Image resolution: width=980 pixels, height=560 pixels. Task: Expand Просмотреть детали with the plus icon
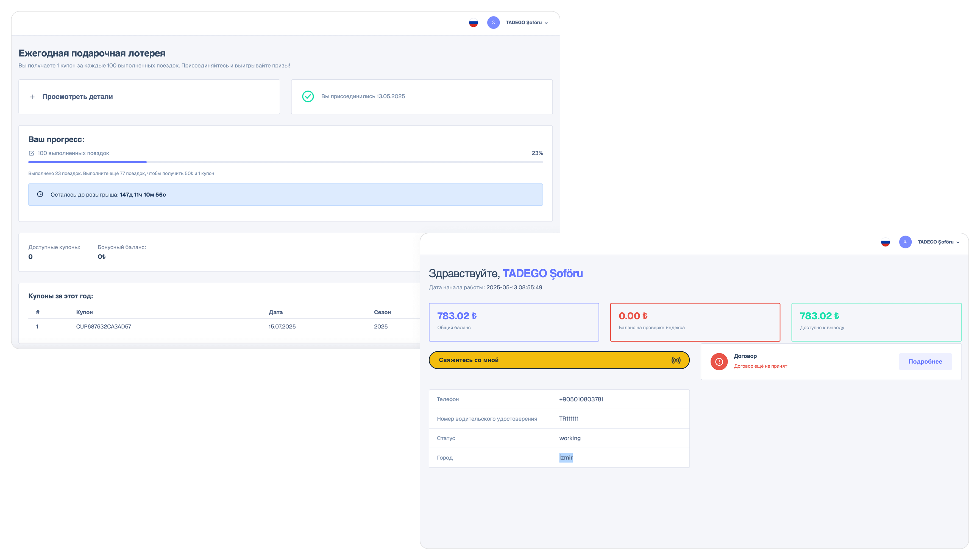(x=32, y=97)
